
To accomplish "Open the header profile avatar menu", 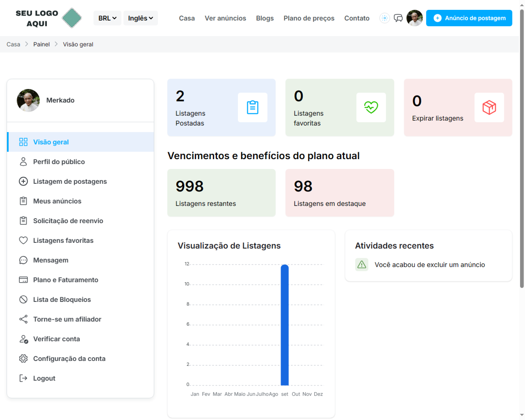I will coord(414,18).
